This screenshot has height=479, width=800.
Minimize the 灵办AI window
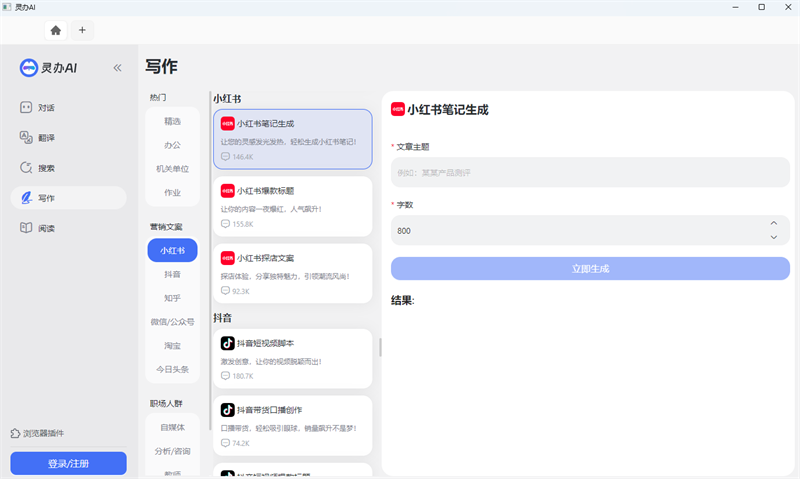(735, 7)
